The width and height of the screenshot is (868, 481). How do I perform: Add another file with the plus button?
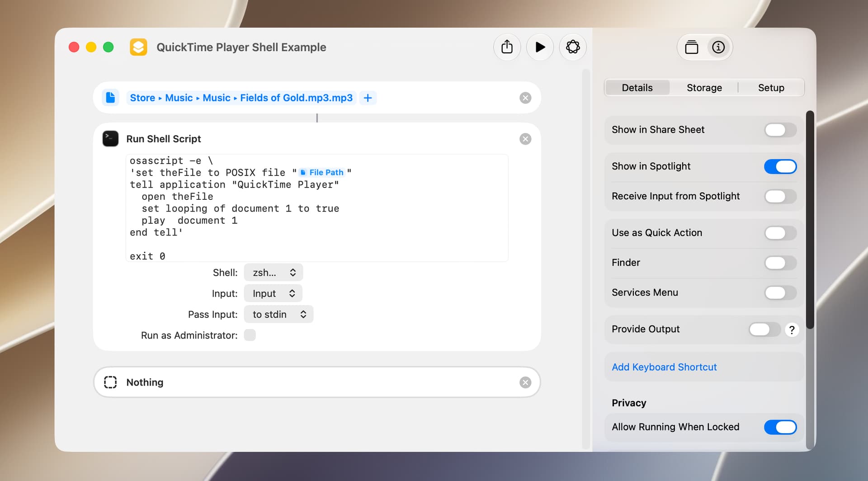tap(368, 98)
